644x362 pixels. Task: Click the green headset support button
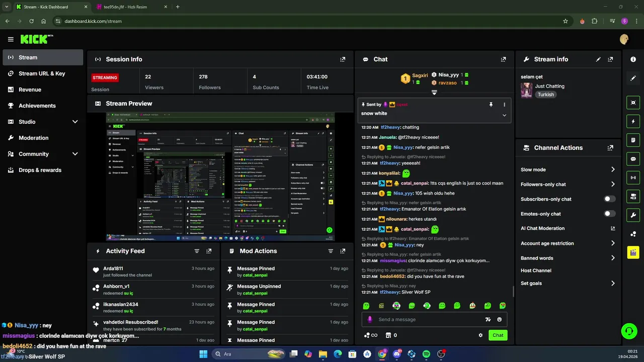click(x=629, y=331)
